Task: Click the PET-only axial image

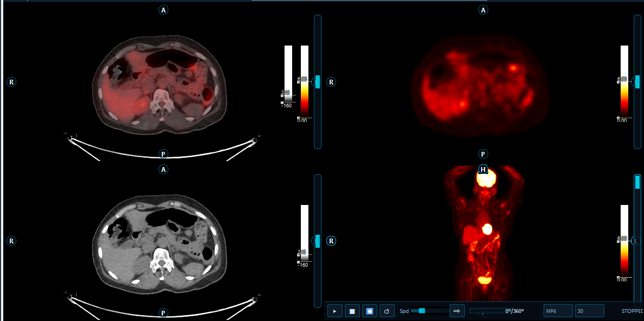Action: (x=481, y=85)
